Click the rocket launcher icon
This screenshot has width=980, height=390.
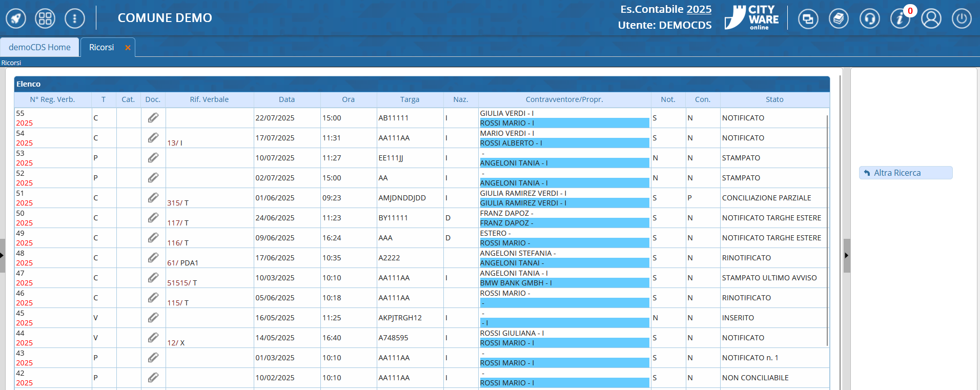[16, 19]
